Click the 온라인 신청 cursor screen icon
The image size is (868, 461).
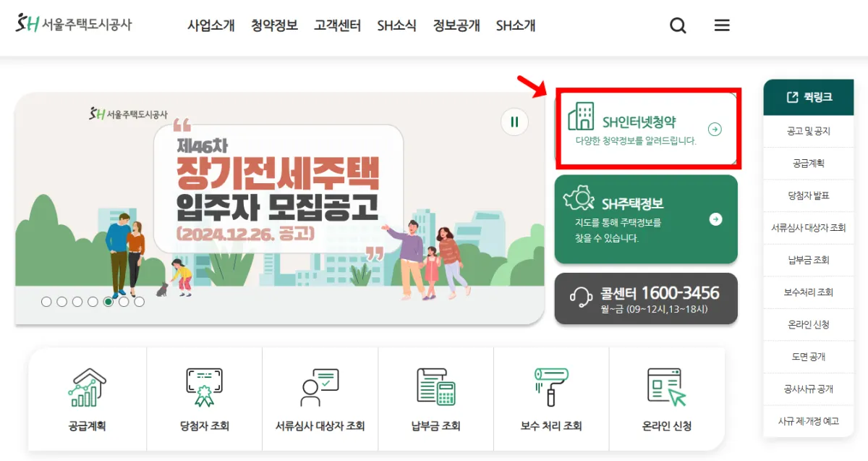tap(667, 386)
